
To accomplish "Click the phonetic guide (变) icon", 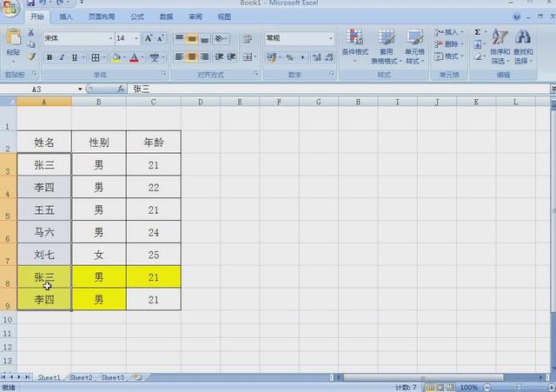I will [154, 57].
